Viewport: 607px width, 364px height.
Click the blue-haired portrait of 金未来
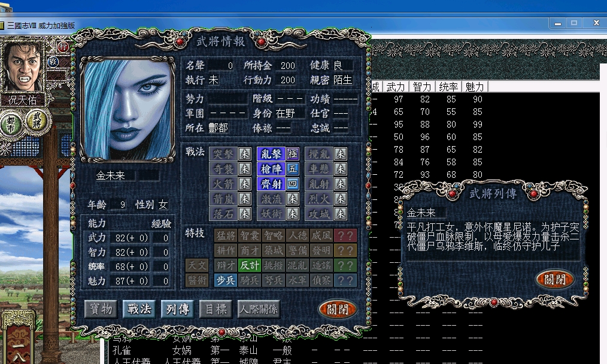click(127, 110)
